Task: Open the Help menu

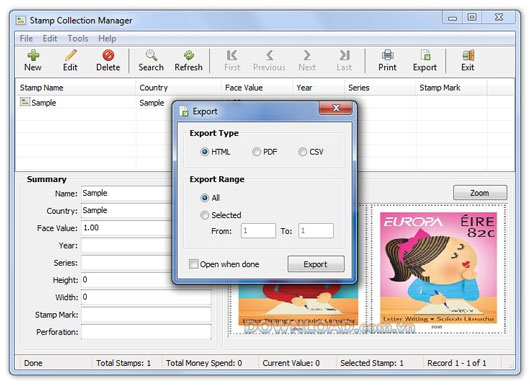Action: (x=107, y=39)
